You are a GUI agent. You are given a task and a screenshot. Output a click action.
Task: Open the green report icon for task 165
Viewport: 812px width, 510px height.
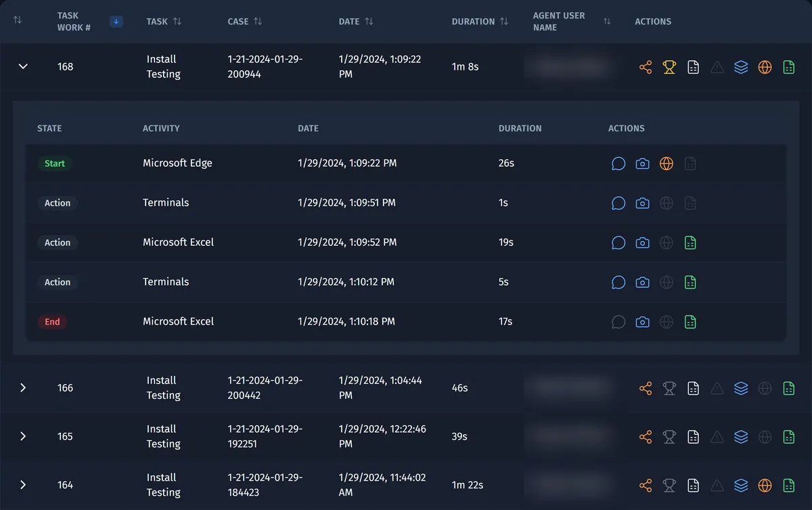click(788, 437)
